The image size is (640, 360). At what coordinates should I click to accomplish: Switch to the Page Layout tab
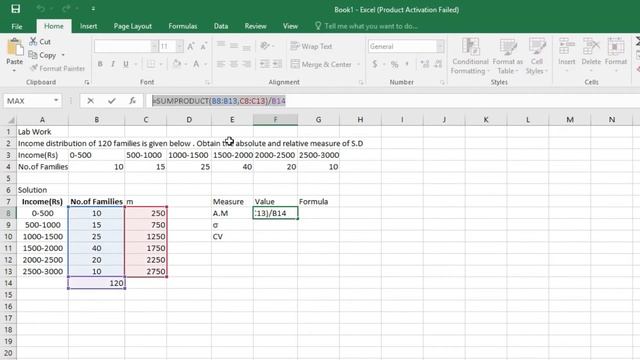point(133,26)
